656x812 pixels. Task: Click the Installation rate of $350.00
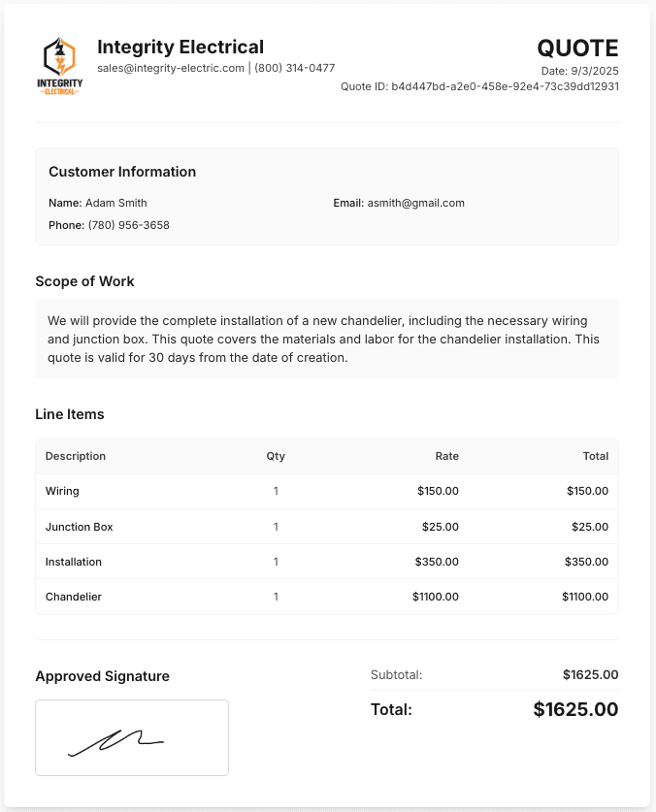pos(437,562)
